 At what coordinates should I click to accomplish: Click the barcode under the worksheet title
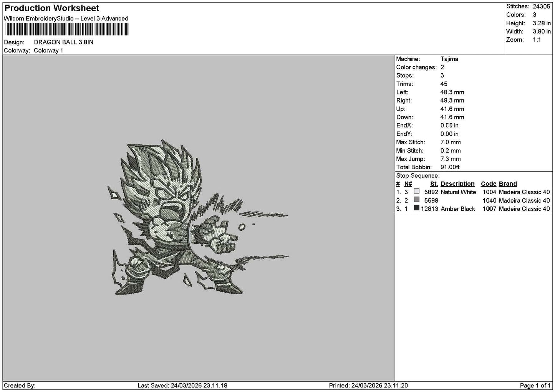66,29
